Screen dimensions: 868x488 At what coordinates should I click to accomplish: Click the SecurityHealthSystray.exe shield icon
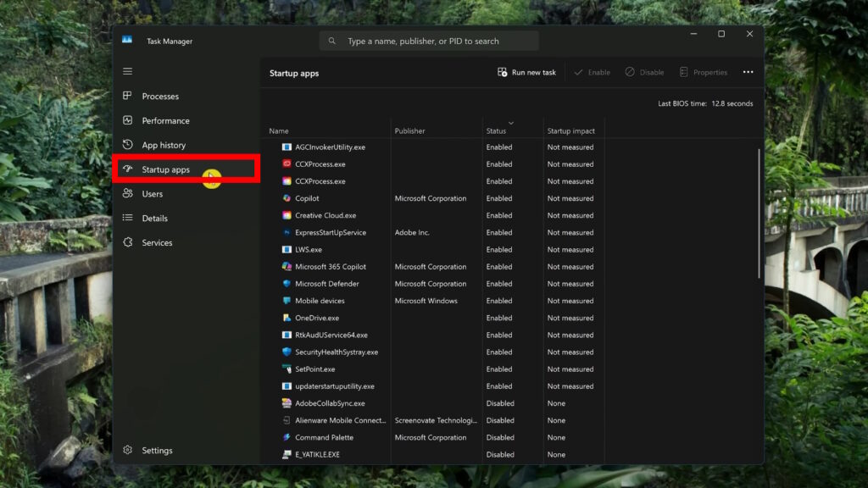(x=287, y=352)
